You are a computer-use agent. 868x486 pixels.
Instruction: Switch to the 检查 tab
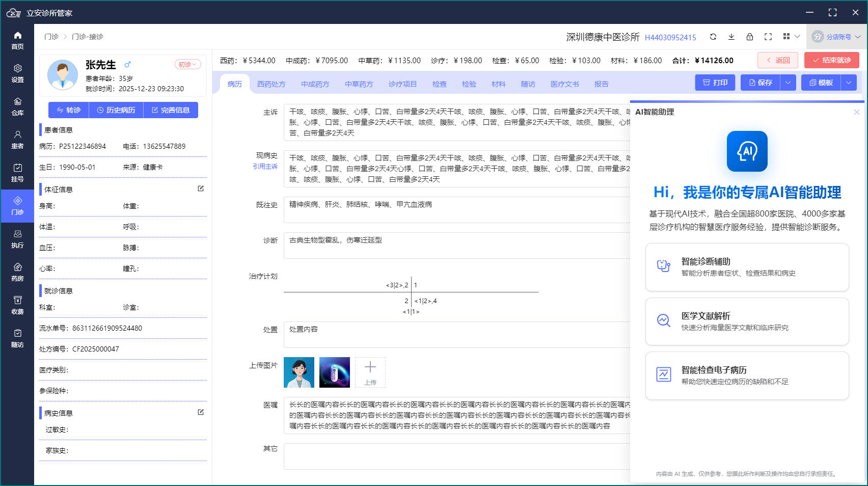tap(440, 84)
